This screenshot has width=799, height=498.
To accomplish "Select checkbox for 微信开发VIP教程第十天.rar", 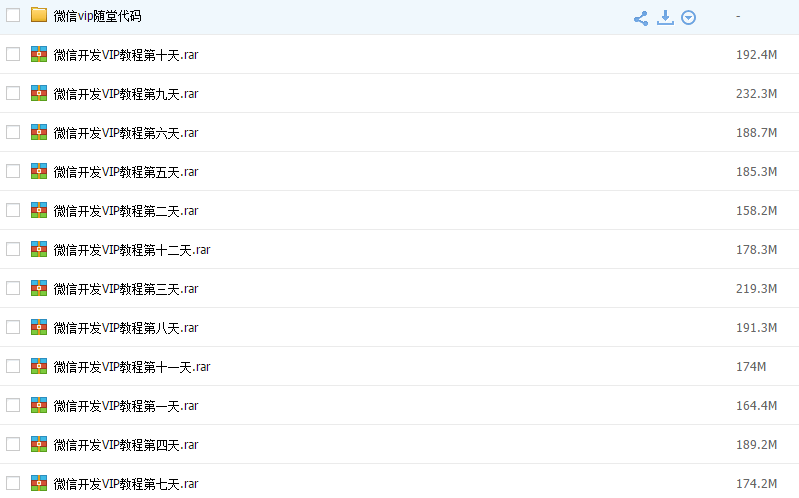I will point(13,54).
